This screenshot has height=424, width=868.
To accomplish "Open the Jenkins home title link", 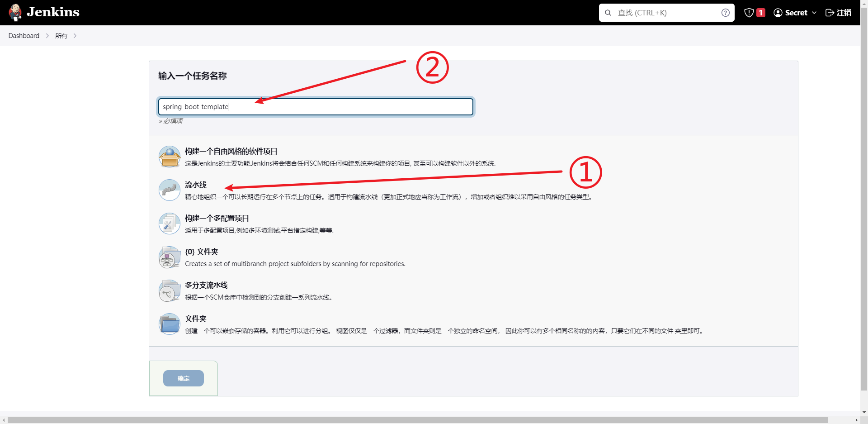I will pyautogui.click(x=53, y=12).
